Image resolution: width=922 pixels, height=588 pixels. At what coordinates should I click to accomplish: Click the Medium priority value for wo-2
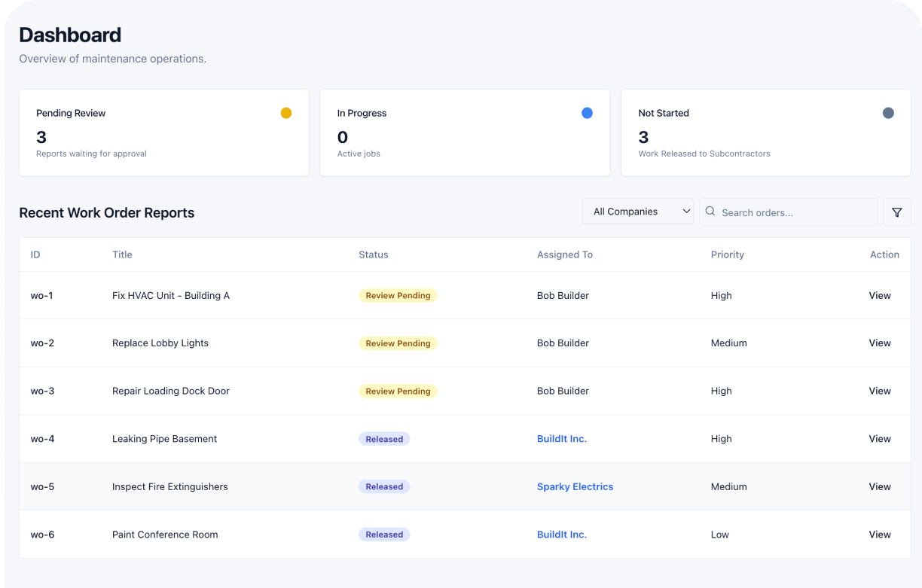click(729, 343)
